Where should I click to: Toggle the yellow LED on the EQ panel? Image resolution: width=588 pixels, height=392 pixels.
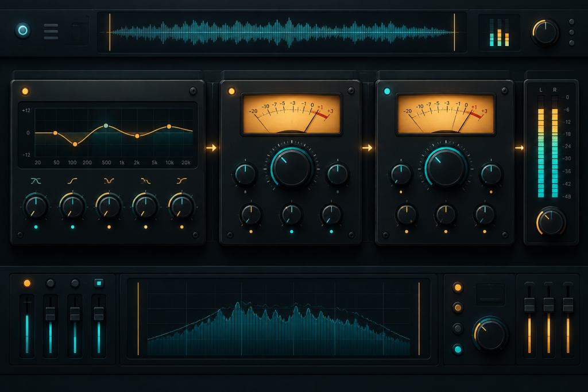coord(25,91)
